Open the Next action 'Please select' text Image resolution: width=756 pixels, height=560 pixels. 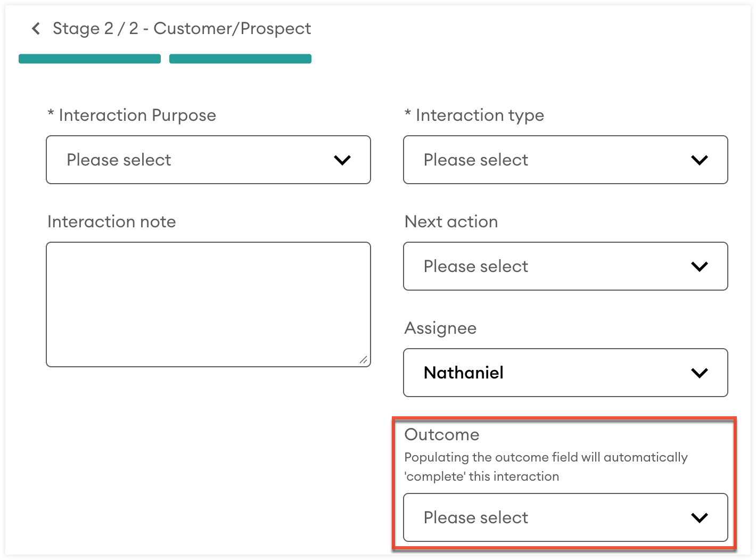point(475,266)
